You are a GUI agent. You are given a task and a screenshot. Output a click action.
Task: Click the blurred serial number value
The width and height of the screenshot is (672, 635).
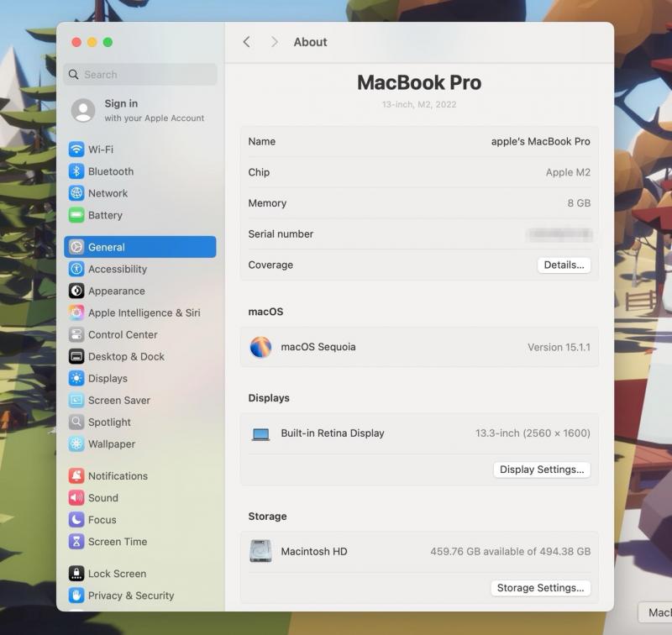point(559,234)
